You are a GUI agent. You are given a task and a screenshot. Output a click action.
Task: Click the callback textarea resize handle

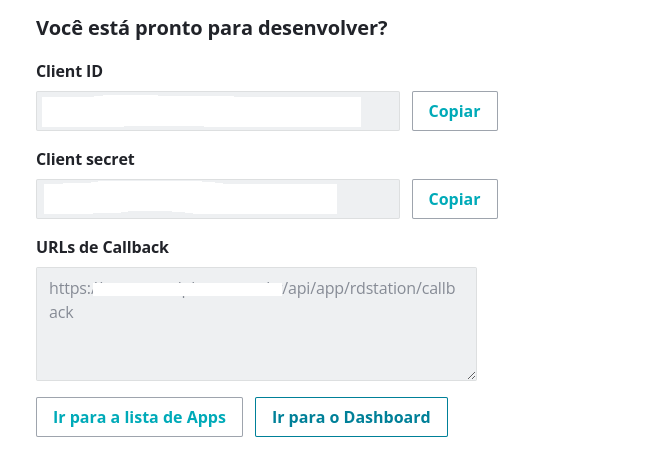coord(471,375)
